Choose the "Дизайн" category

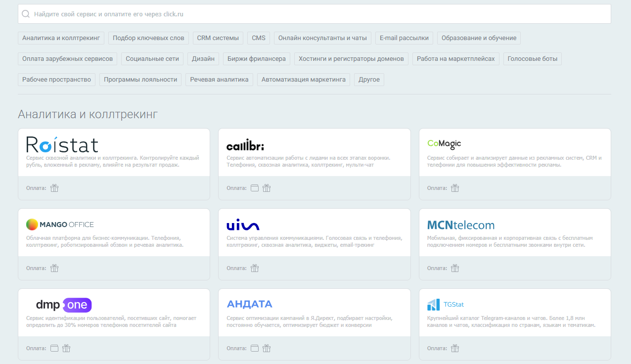tap(203, 59)
